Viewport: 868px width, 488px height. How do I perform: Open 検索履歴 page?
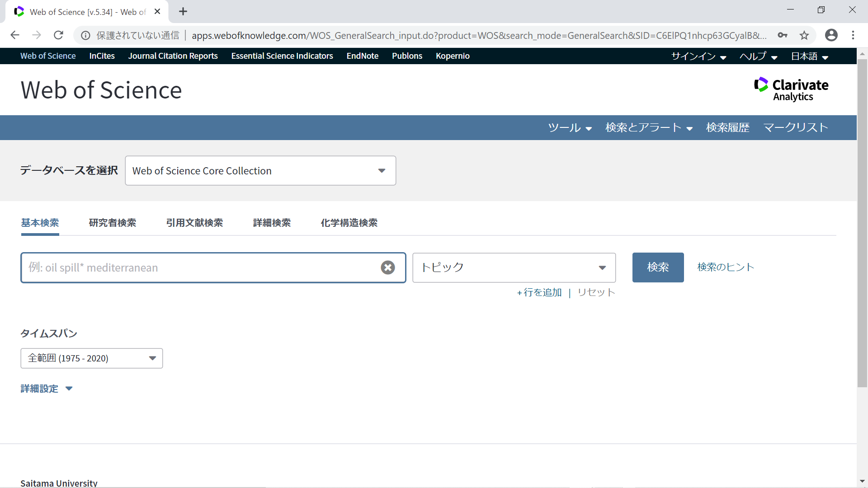pyautogui.click(x=727, y=128)
